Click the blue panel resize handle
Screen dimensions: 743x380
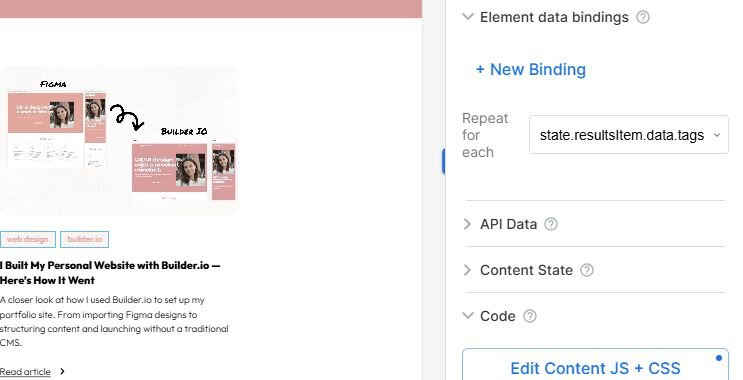click(x=443, y=161)
